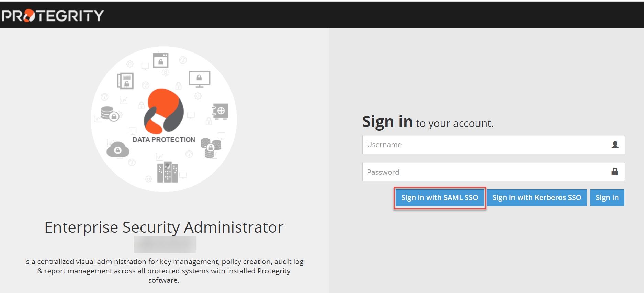Click the blurred version text box
The image size is (644, 293).
[165, 244]
